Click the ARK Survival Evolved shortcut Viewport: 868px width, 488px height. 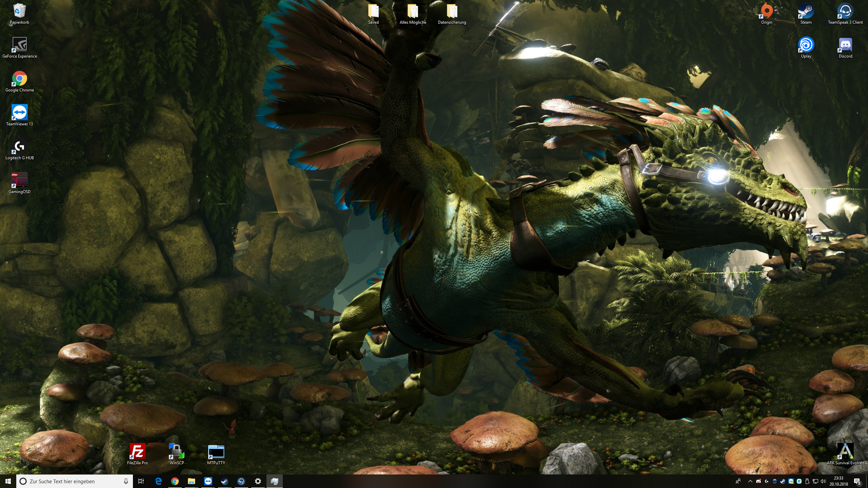point(845,452)
